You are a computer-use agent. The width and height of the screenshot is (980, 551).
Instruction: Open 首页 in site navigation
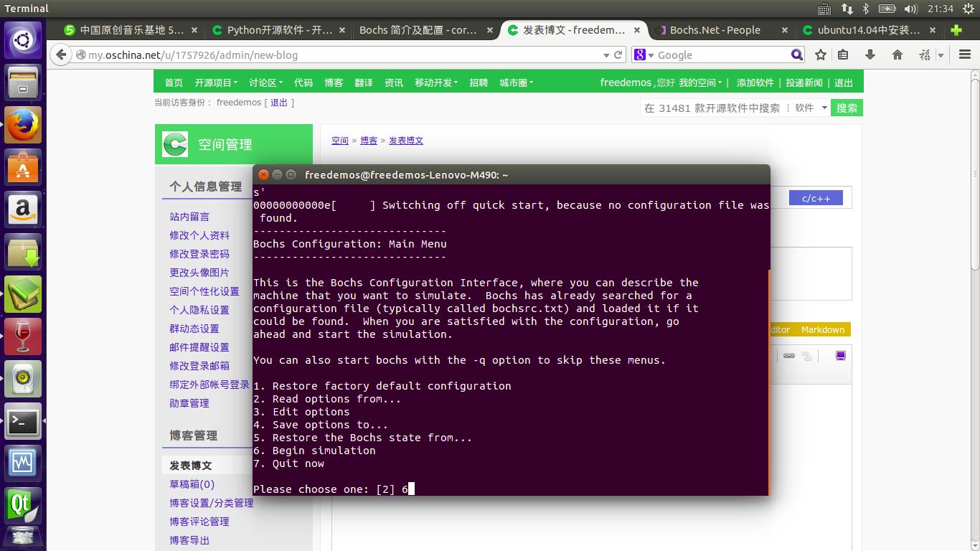point(174,83)
